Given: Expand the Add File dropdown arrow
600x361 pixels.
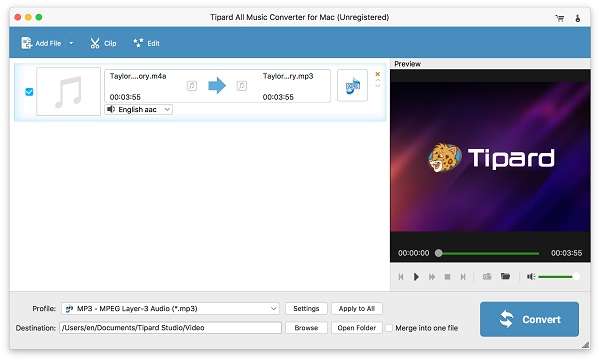Looking at the screenshot, I should pyautogui.click(x=72, y=43).
